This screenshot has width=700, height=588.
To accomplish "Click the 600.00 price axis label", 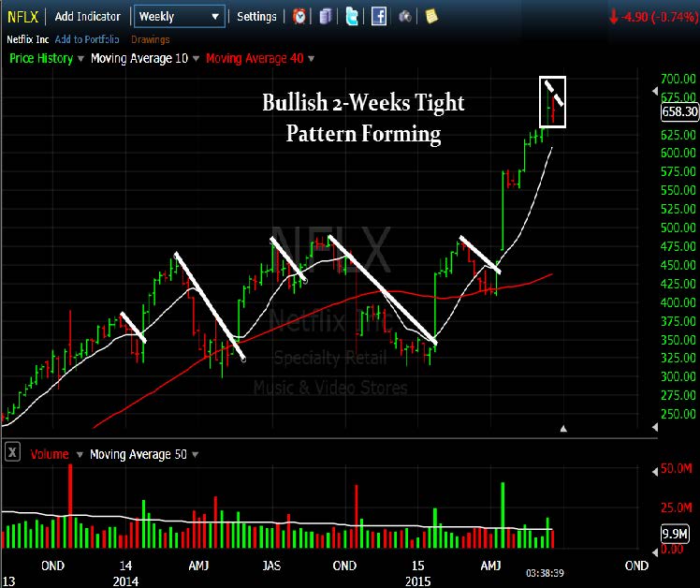I will pyautogui.click(x=678, y=154).
